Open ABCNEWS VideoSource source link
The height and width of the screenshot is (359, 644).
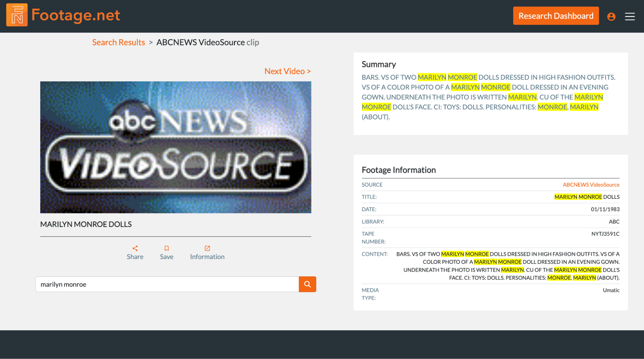click(591, 184)
